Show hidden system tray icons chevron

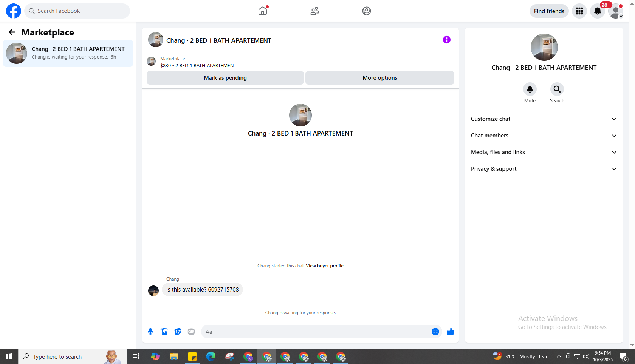[x=559, y=356]
